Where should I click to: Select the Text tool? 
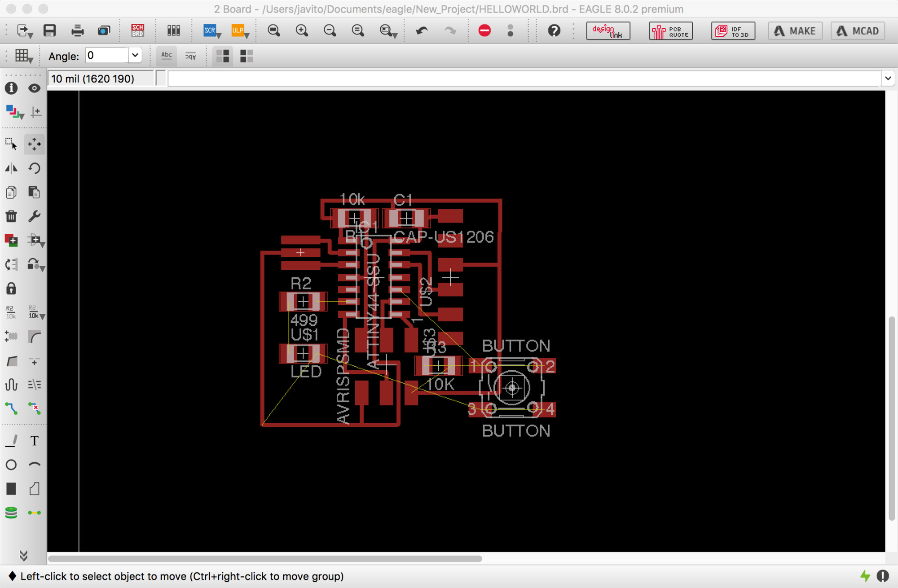click(35, 441)
